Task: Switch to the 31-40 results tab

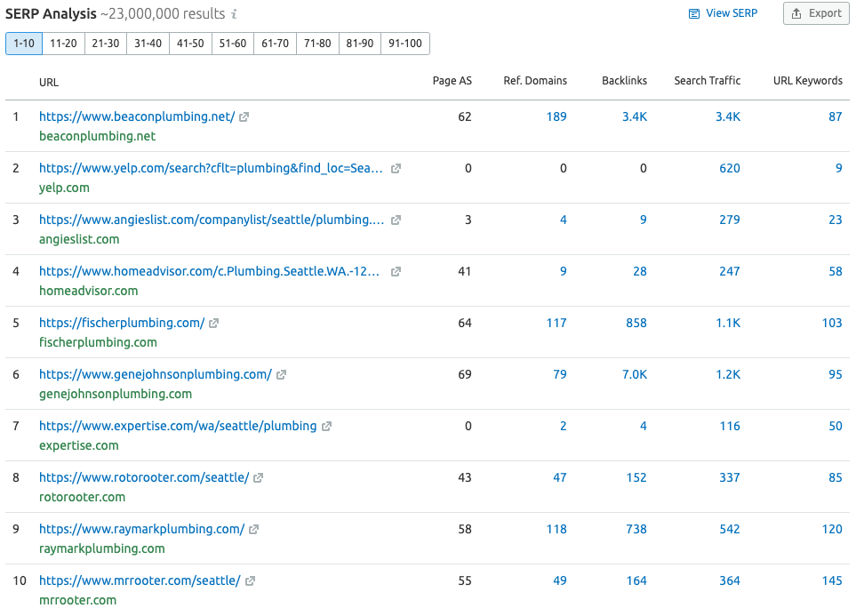Action: (x=148, y=44)
